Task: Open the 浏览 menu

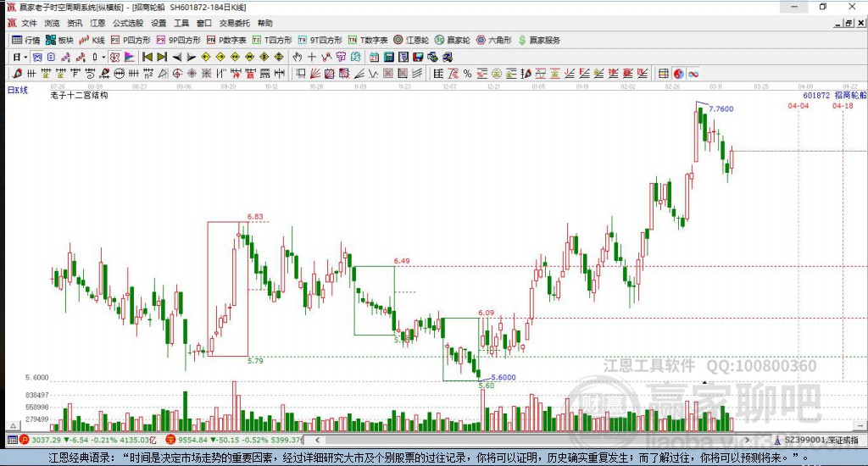Action: click(x=52, y=23)
